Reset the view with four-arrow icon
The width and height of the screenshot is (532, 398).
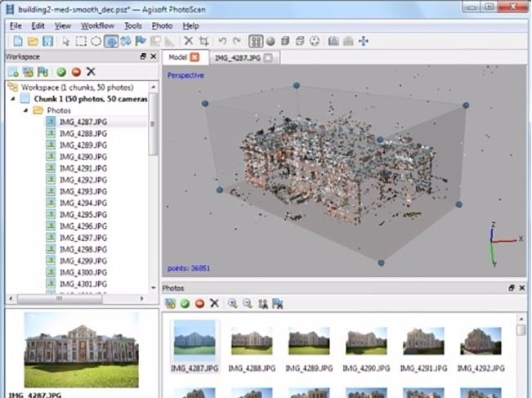[364, 41]
